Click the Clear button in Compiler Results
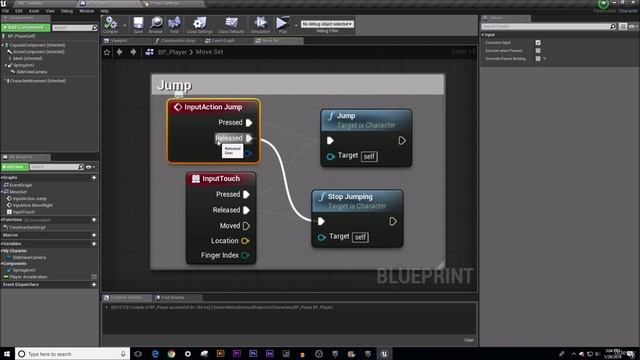 coord(469,340)
